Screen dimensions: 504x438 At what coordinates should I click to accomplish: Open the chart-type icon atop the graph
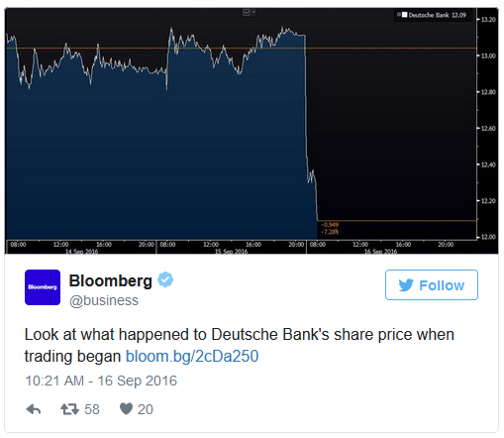point(247,13)
